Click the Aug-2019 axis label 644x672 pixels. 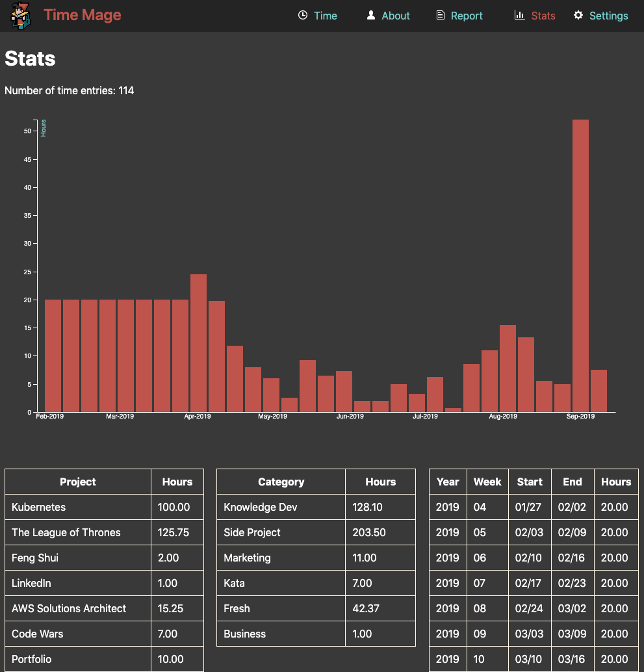pyautogui.click(x=502, y=417)
